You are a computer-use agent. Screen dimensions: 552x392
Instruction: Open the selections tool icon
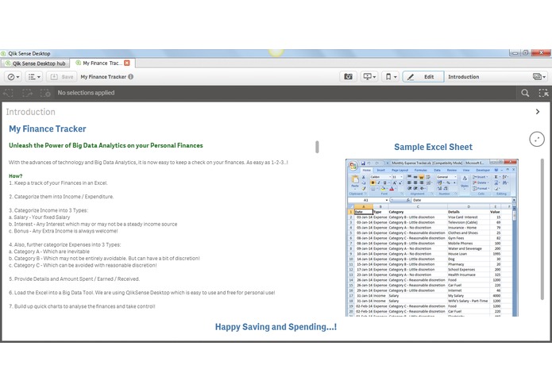coord(543,93)
